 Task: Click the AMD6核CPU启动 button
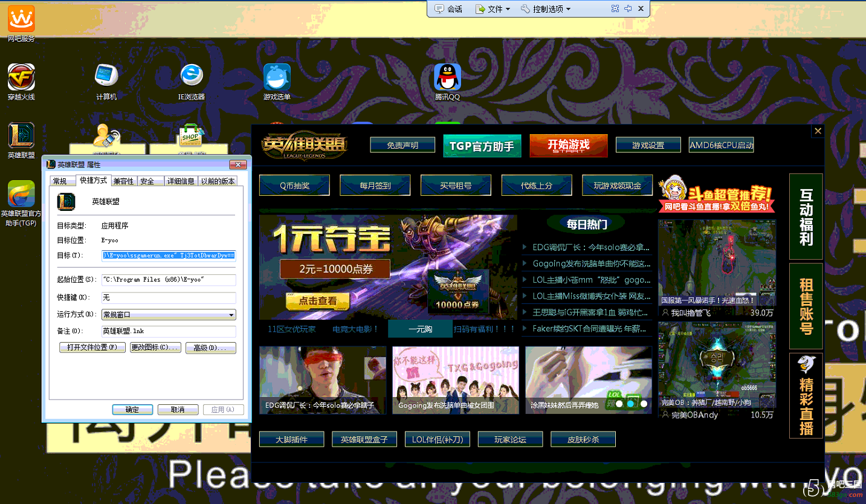[x=721, y=145]
